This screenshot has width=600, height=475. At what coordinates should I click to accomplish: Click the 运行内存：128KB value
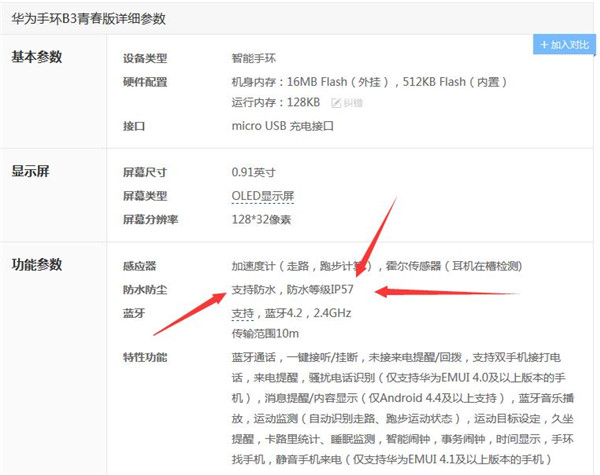[x=276, y=102]
